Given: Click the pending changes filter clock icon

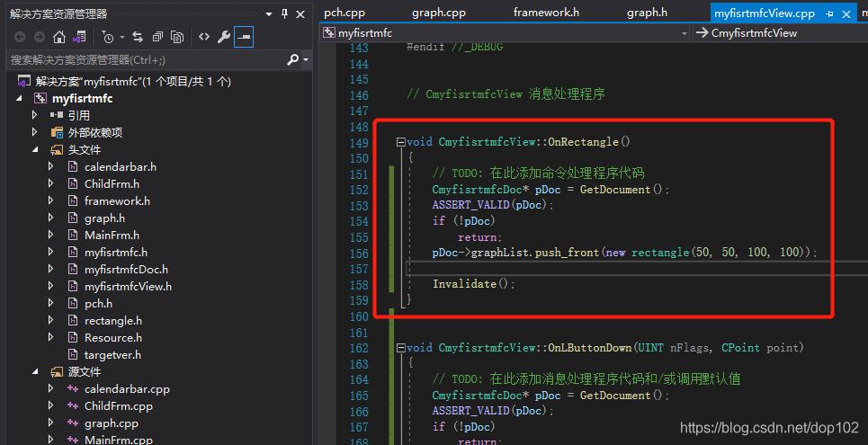Looking at the screenshot, I should pyautogui.click(x=108, y=37).
